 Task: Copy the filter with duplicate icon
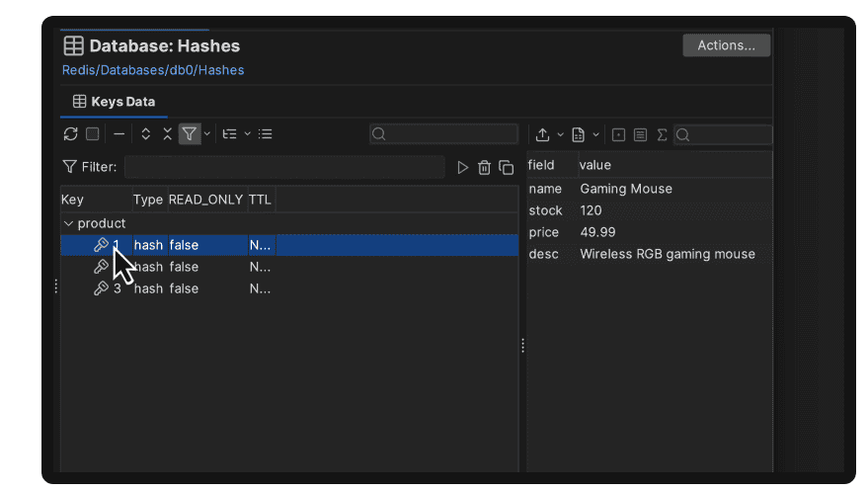[506, 167]
